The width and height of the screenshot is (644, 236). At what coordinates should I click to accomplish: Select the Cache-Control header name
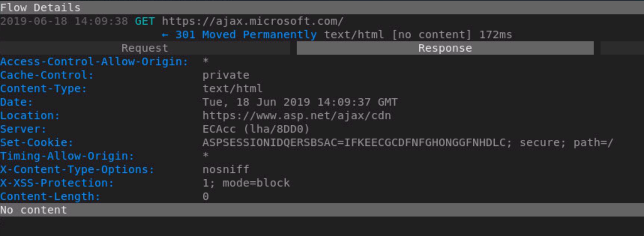pos(47,75)
